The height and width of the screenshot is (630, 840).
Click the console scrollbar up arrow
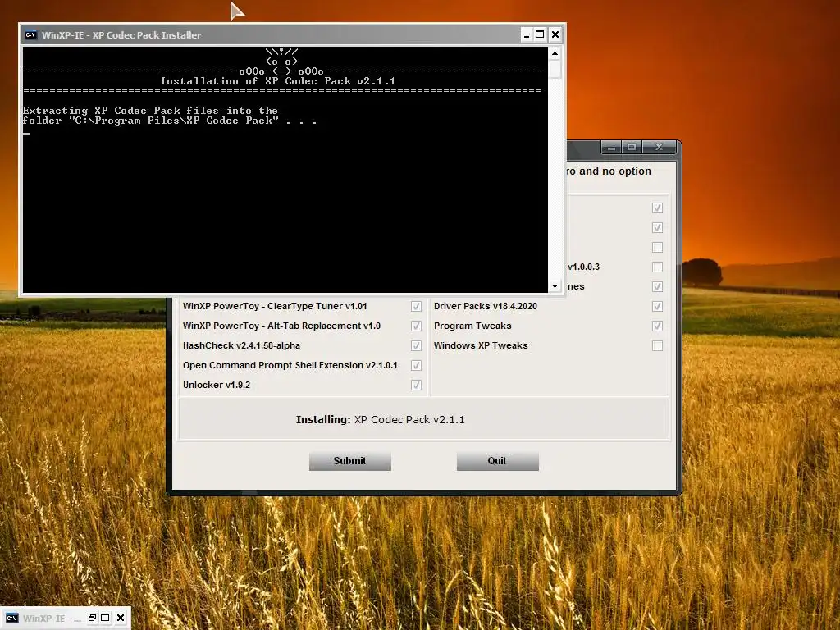click(x=555, y=53)
